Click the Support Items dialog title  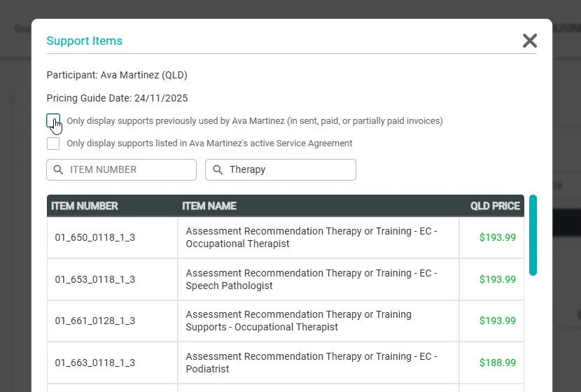pyautogui.click(x=85, y=41)
